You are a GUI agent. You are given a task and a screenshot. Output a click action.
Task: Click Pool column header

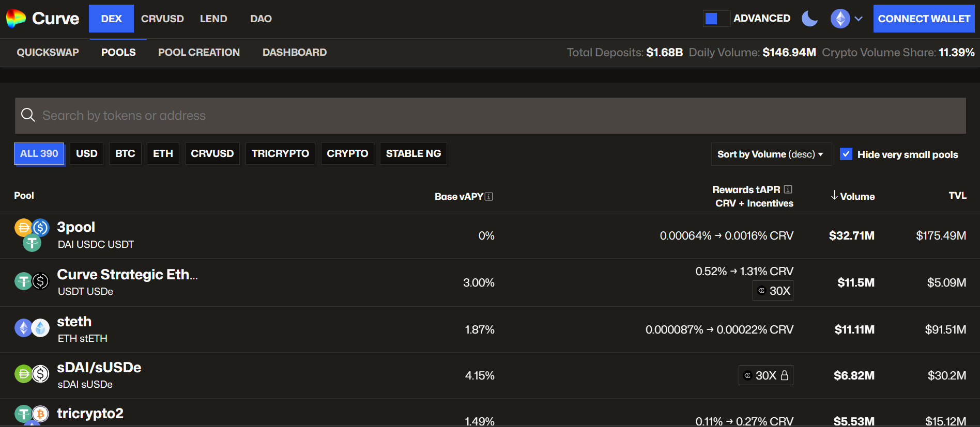pyautogui.click(x=24, y=195)
